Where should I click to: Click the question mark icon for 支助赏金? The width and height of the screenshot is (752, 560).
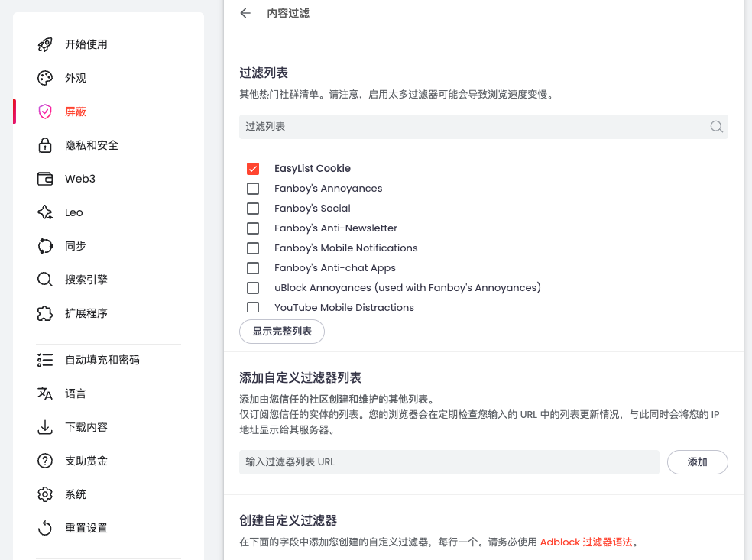(x=45, y=461)
